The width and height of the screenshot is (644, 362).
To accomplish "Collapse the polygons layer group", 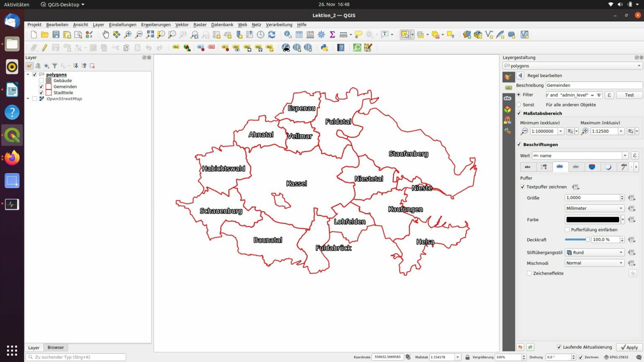I will 28,74.
